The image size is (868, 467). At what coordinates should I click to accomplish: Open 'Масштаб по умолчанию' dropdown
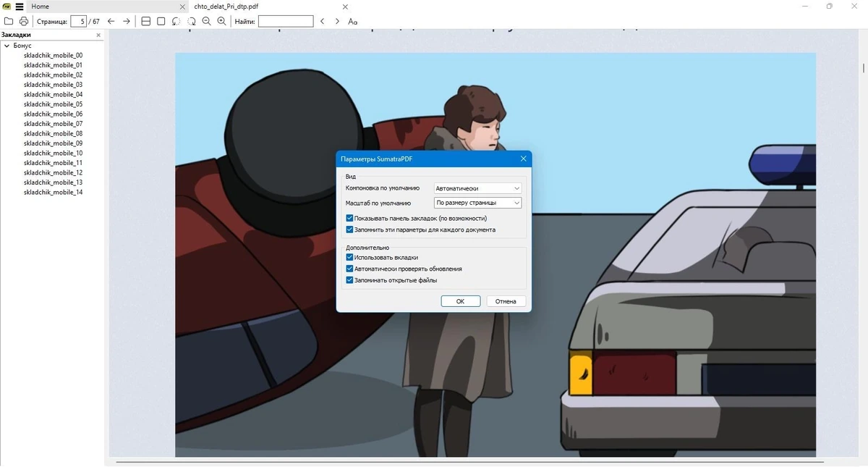pos(477,203)
